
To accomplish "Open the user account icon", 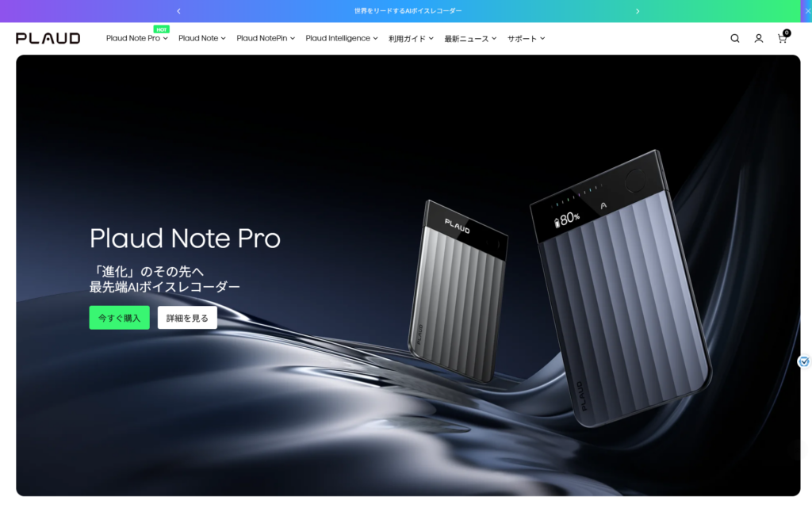I will [759, 38].
